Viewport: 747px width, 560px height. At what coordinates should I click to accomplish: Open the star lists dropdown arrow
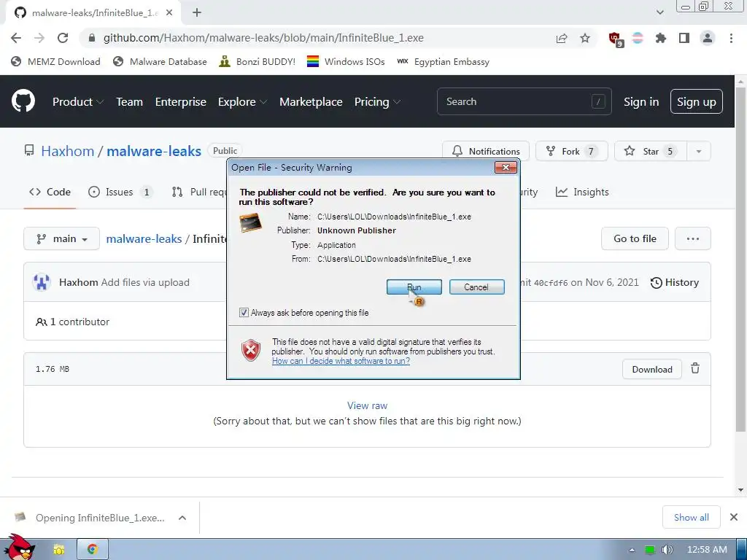[x=699, y=151]
